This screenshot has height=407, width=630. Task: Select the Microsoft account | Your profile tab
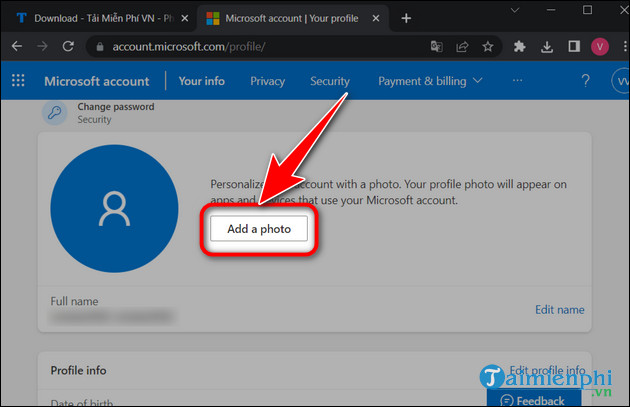point(292,18)
